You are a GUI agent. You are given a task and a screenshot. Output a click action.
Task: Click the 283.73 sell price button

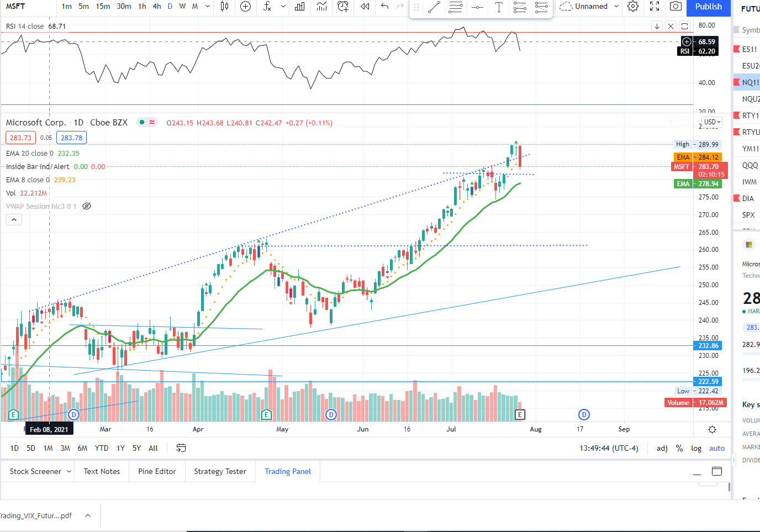20,138
